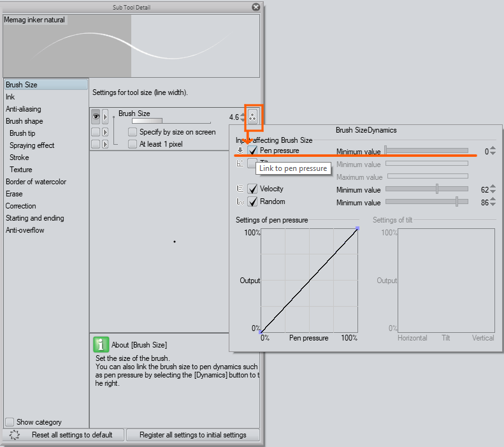Viewport: 504px width, 447px height.
Task: Click the pen pressure icon
Action: [240, 151]
